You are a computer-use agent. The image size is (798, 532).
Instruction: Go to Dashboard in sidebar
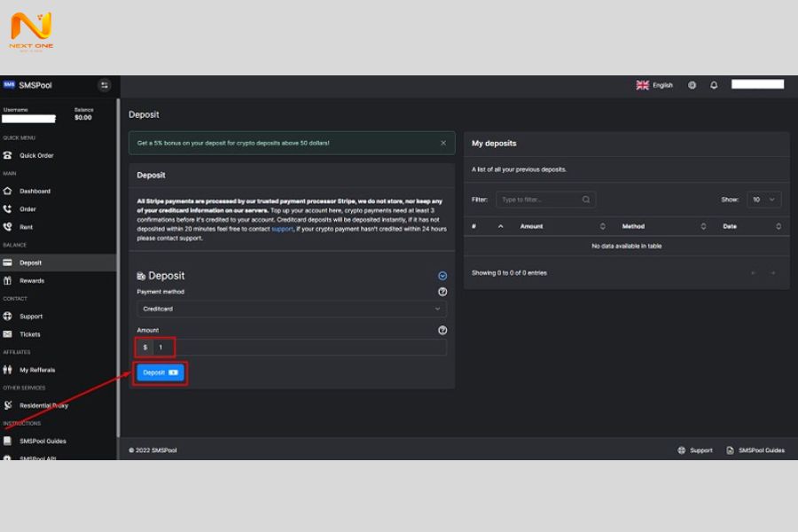click(x=35, y=191)
